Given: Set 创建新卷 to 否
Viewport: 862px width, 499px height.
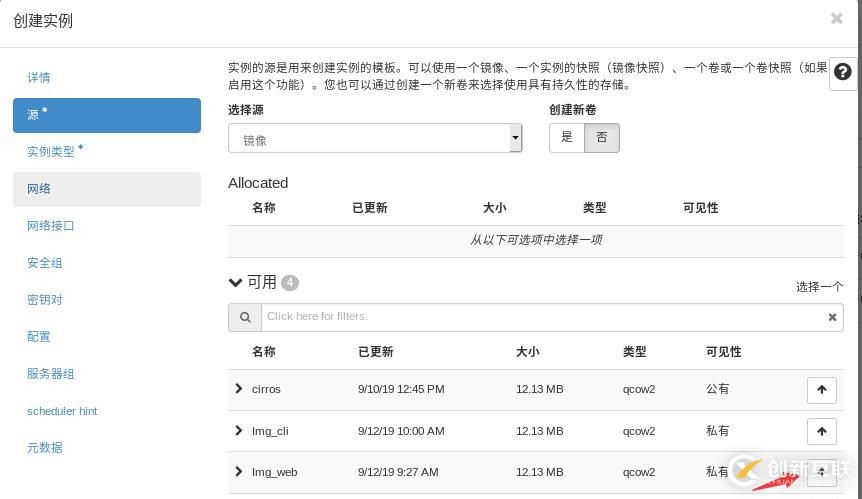Looking at the screenshot, I should pyautogui.click(x=601, y=138).
